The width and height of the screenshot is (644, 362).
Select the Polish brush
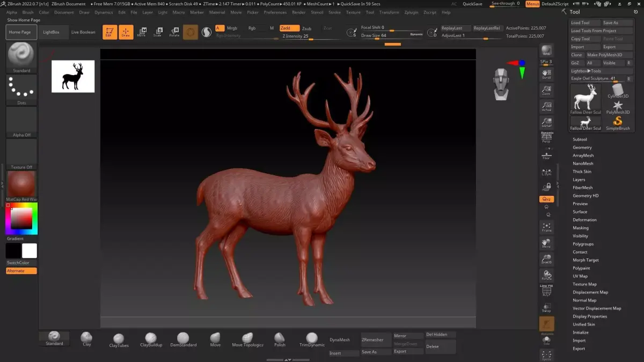[280, 339]
